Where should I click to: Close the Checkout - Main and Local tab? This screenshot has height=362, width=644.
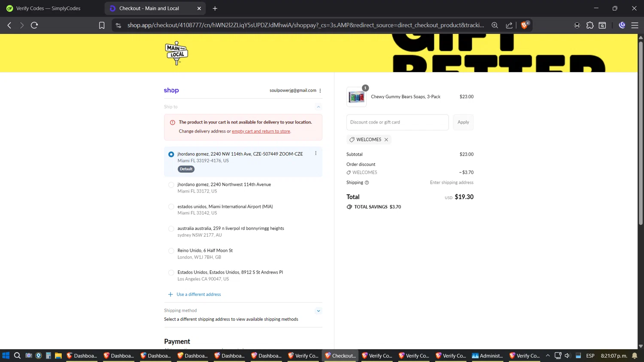199,8
